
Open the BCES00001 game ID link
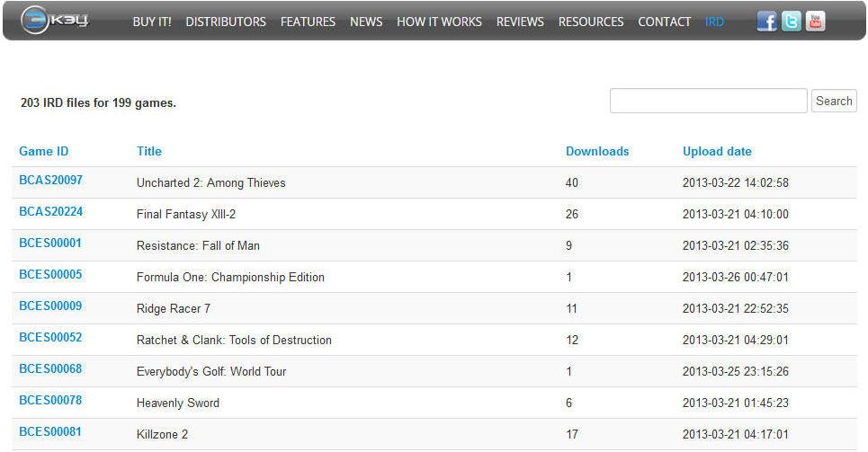[x=49, y=243]
